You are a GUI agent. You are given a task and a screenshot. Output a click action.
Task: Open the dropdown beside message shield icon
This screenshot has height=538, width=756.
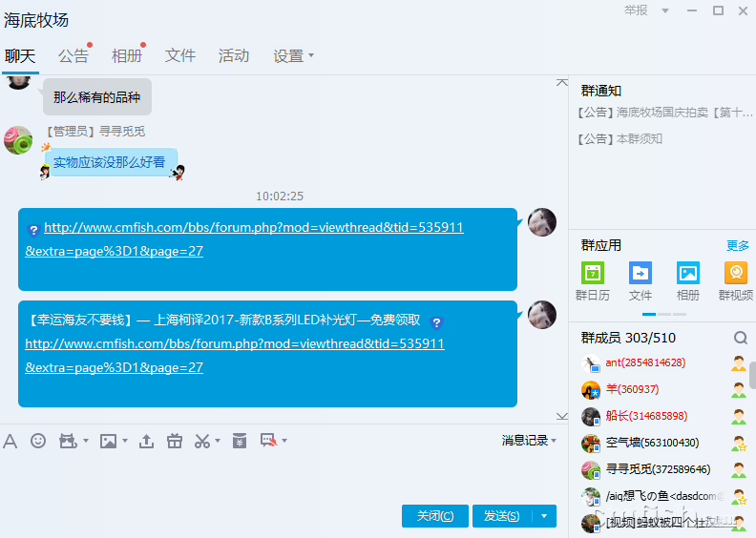click(x=284, y=441)
